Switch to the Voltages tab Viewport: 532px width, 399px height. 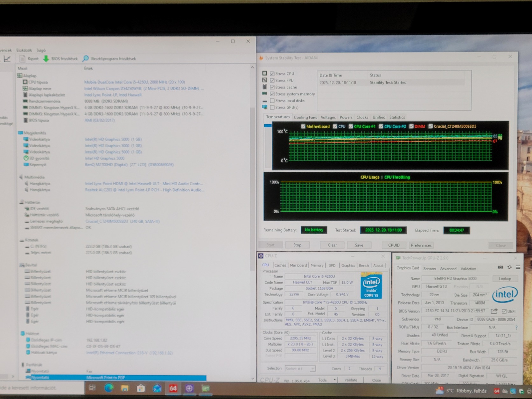click(x=328, y=117)
